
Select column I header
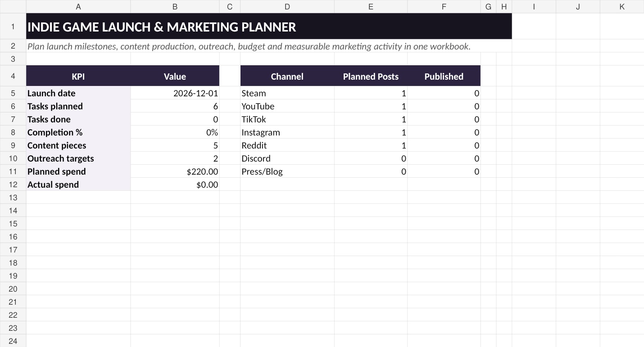tap(534, 7)
